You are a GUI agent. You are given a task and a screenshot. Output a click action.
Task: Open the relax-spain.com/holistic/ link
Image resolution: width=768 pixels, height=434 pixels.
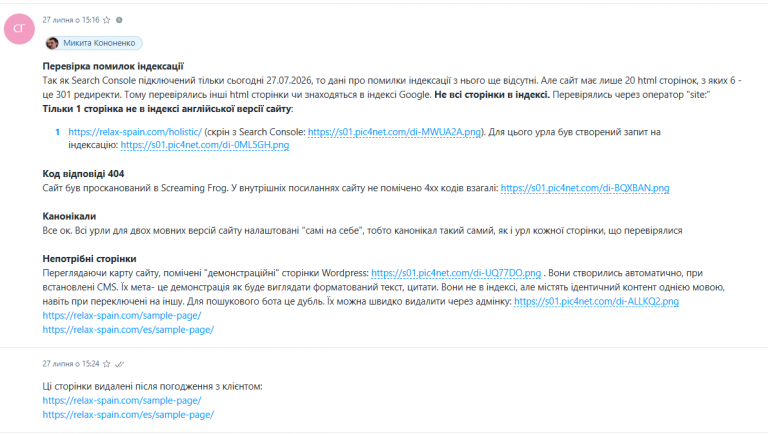pos(135,132)
